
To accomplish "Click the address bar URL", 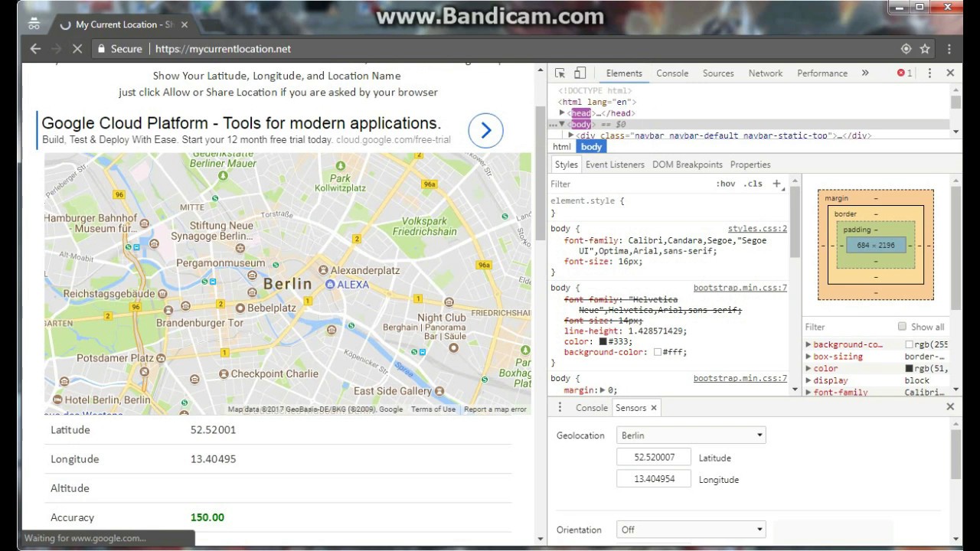I will [223, 48].
